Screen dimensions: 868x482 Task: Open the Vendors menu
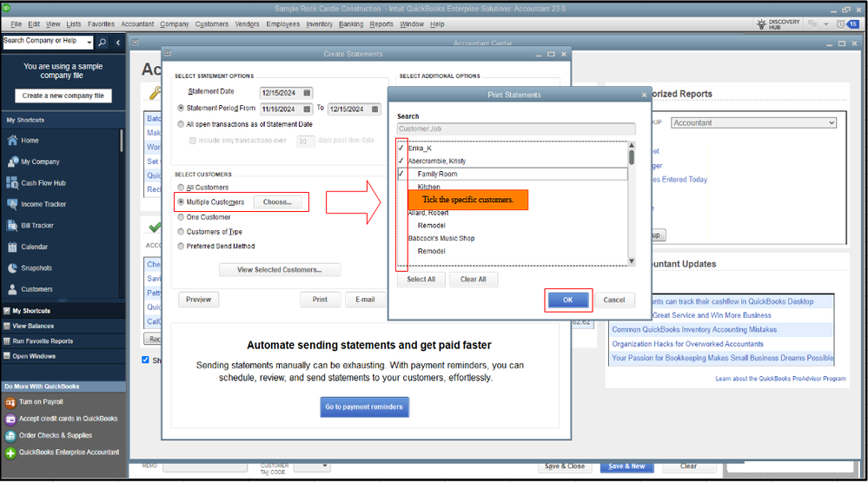(x=247, y=24)
